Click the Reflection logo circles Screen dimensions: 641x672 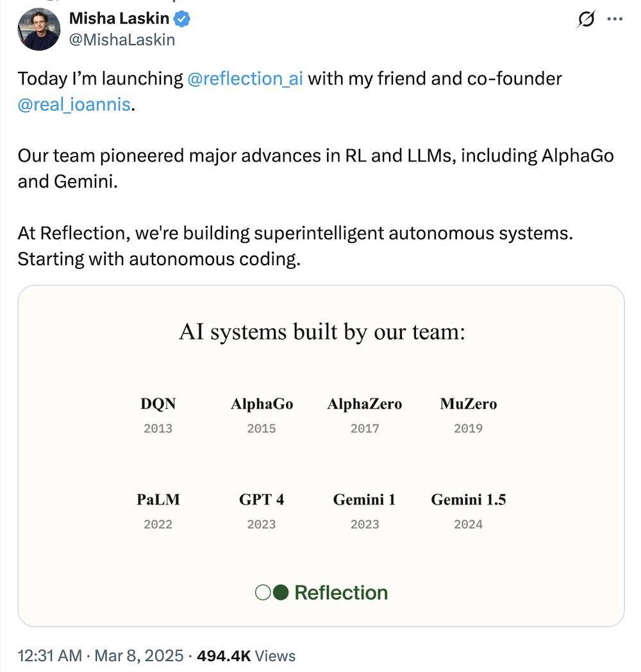point(272,593)
